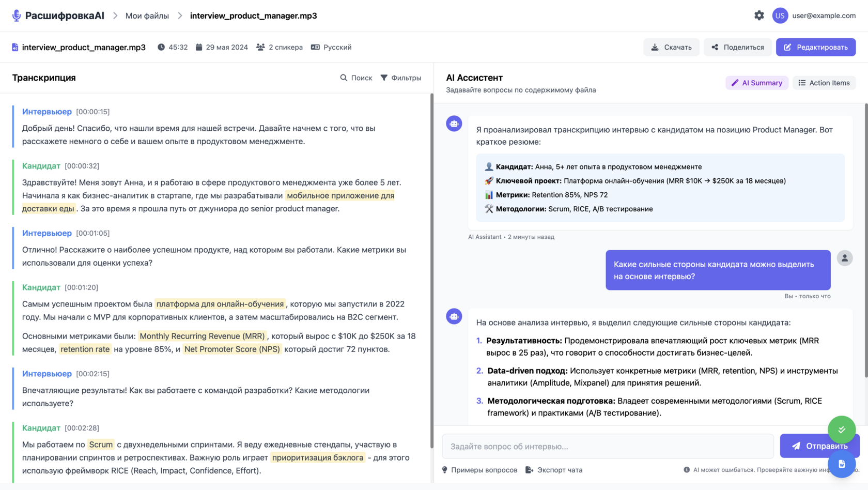868x490 pixels.
Task: Click timestamp [00:02:15] of Интервьюер
Action: (x=93, y=374)
